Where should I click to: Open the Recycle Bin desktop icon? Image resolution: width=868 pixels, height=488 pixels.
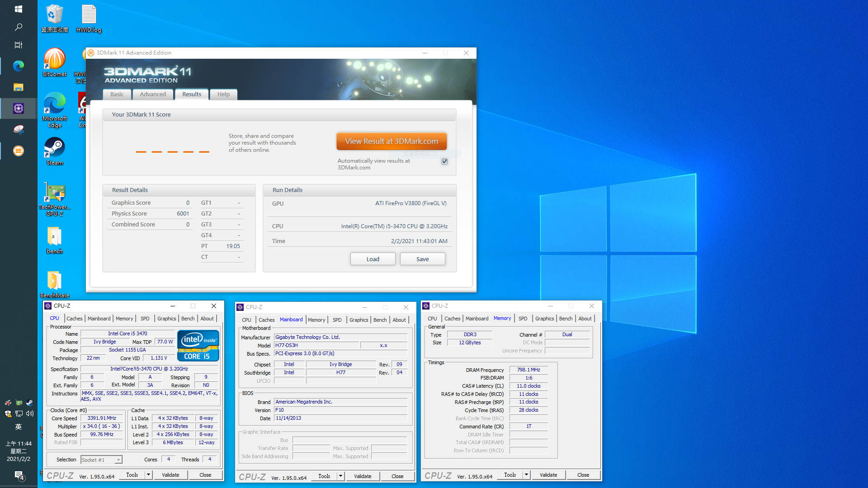[55, 19]
